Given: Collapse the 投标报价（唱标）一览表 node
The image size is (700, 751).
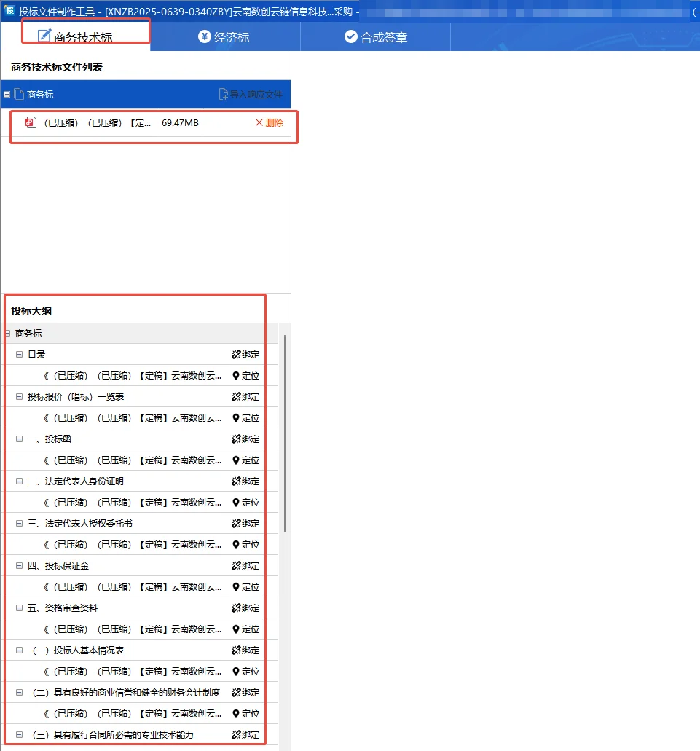Looking at the screenshot, I should pos(19,396).
